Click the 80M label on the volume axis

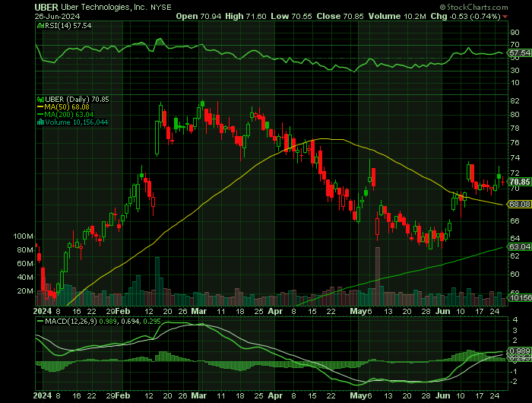(x=25, y=250)
